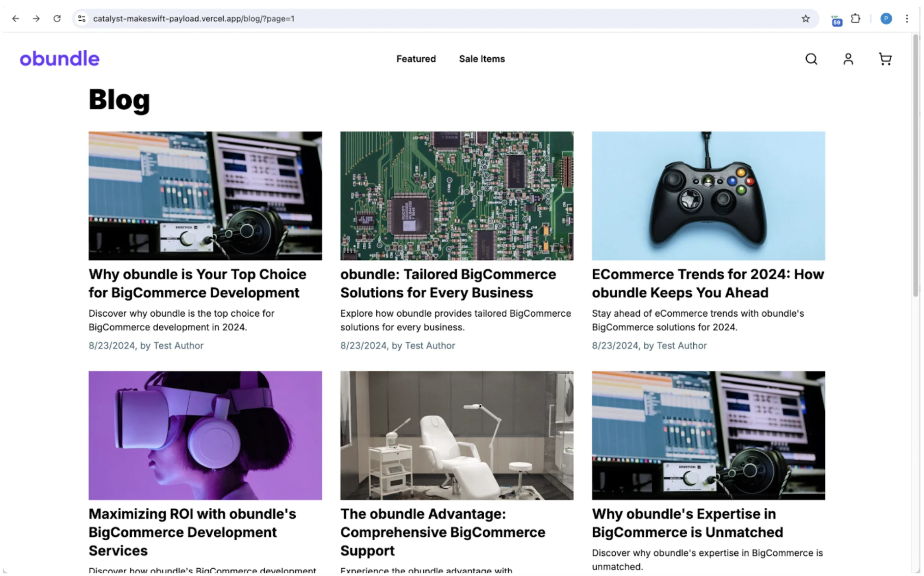
Task: Click the browser address bar URL
Action: click(192, 18)
